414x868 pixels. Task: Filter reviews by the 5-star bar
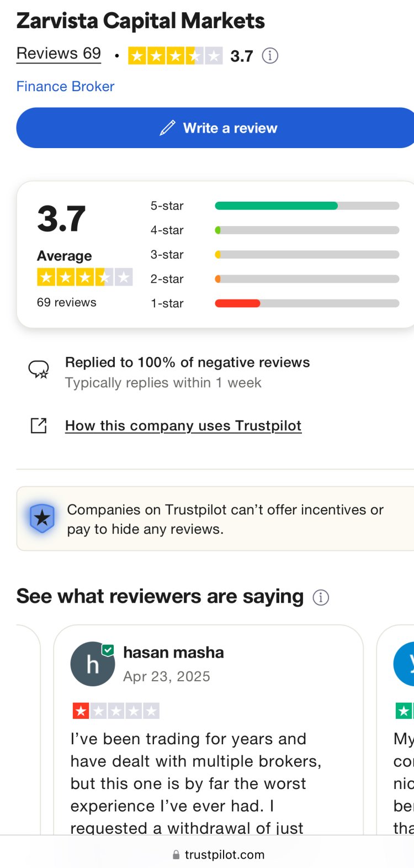(x=306, y=206)
